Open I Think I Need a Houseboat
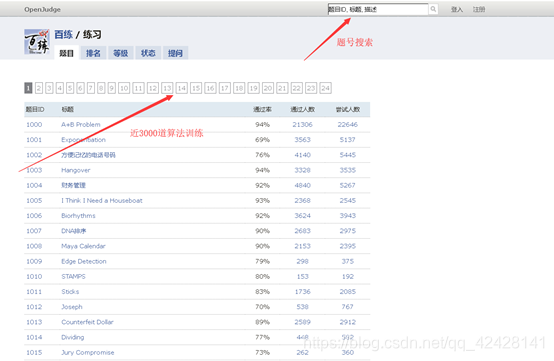This screenshot has width=554, height=361. 102,201
